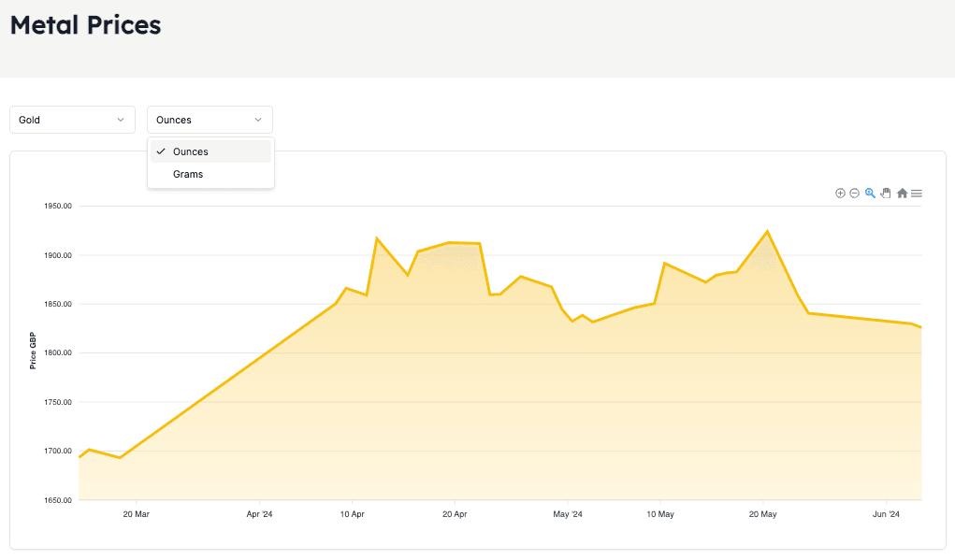Activate the selection zoom magnifier tool
The image size is (955, 560).
870,194
